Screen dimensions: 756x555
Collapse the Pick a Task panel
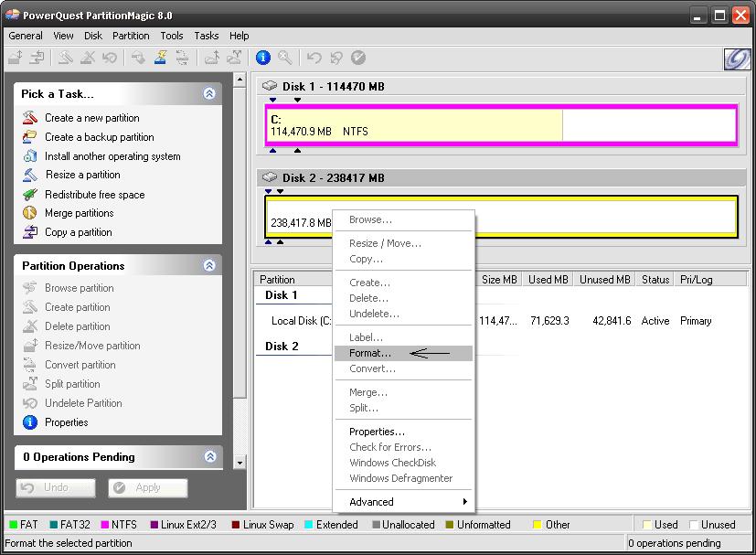tap(209, 93)
